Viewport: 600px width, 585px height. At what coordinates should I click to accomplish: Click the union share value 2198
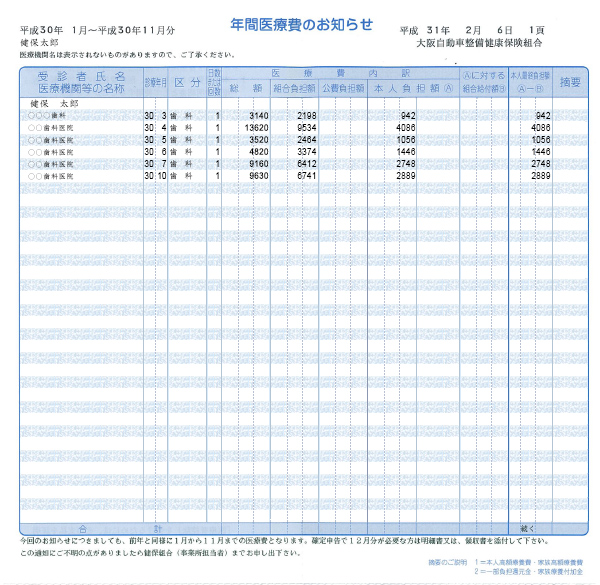[x=307, y=116]
